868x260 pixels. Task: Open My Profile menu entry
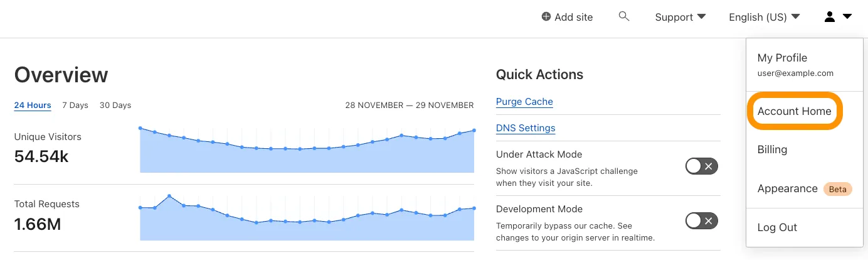(x=782, y=58)
